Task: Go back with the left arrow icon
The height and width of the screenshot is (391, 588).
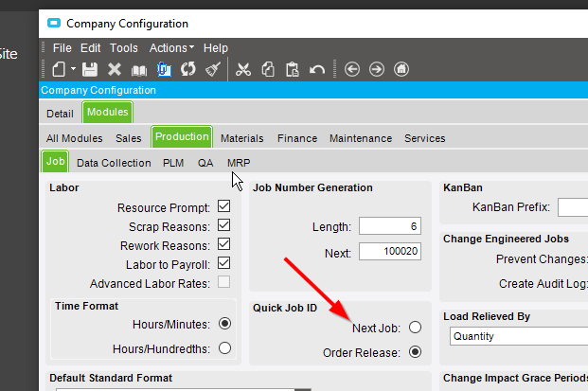Action: pyautogui.click(x=351, y=69)
